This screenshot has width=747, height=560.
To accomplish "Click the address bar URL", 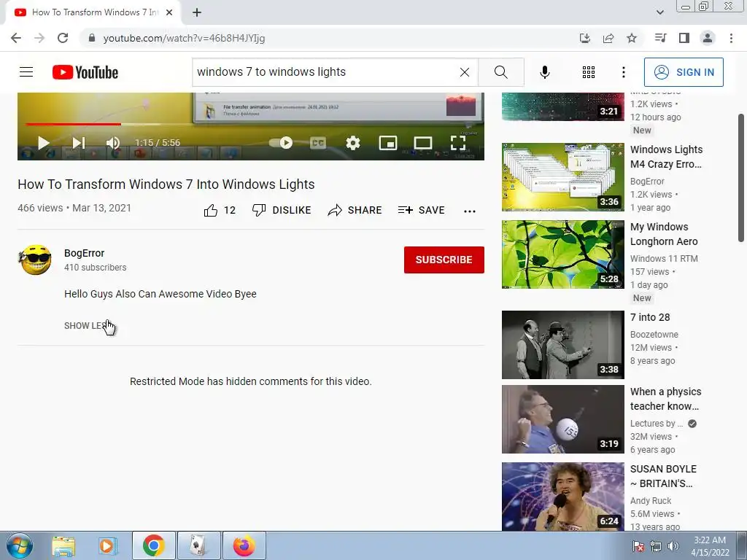I will click(x=184, y=38).
